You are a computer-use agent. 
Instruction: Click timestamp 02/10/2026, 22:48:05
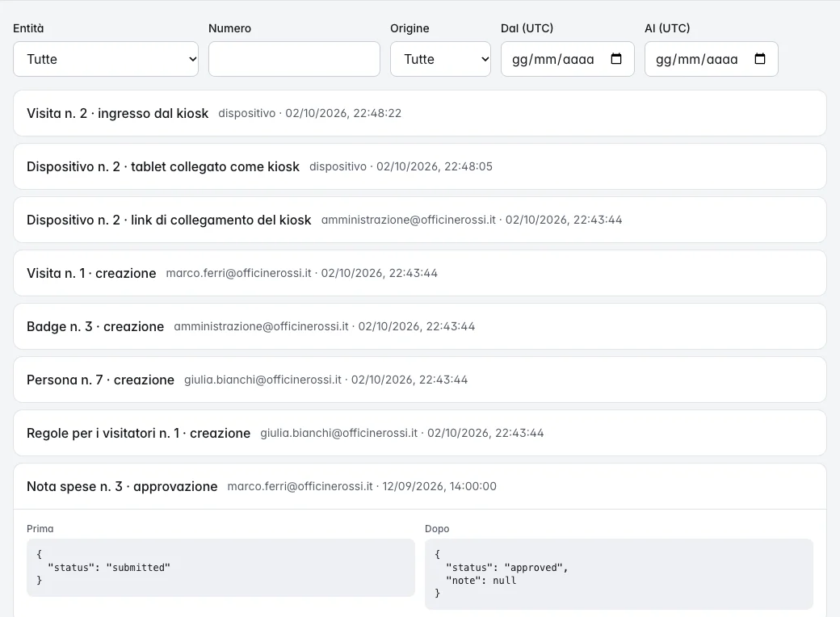coord(435,166)
